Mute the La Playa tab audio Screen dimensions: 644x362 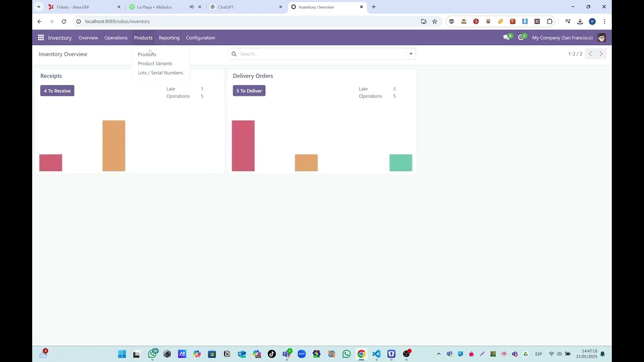(x=191, y=7)
